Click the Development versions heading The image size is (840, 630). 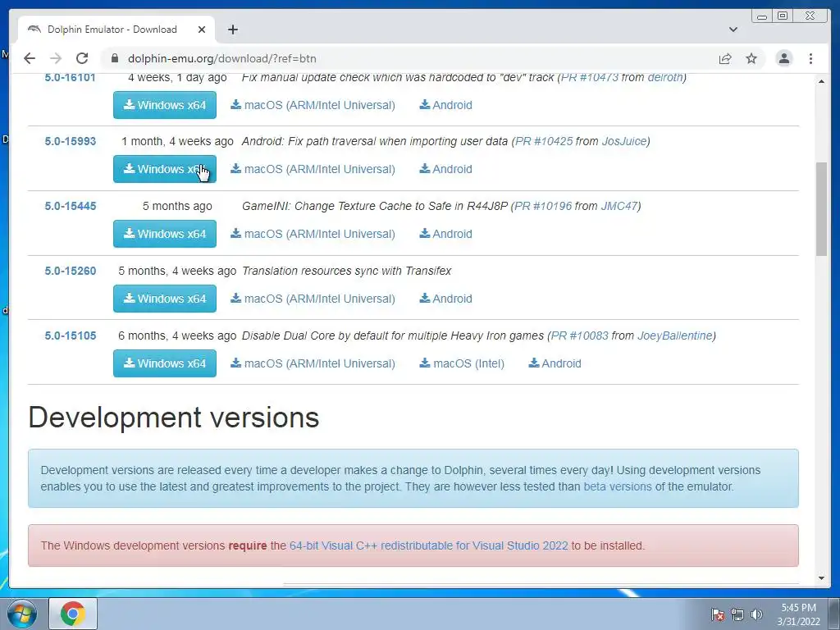pyautogui.click(x=174, y=418)
